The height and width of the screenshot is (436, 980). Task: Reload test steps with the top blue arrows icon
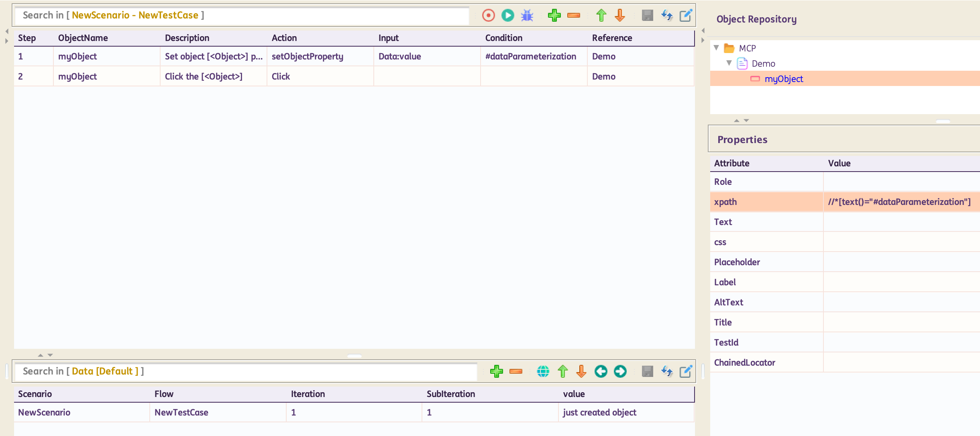coord(667,15)
